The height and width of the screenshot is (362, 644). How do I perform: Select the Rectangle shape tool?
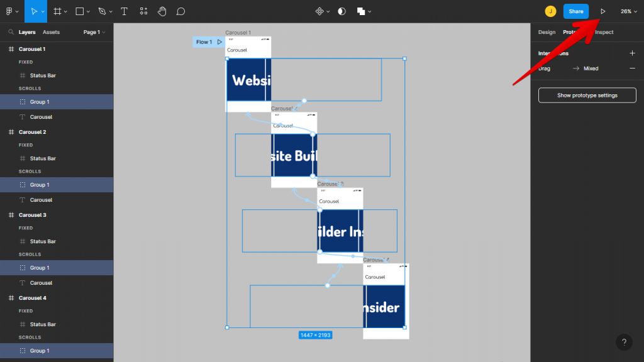tap(79, 11)
